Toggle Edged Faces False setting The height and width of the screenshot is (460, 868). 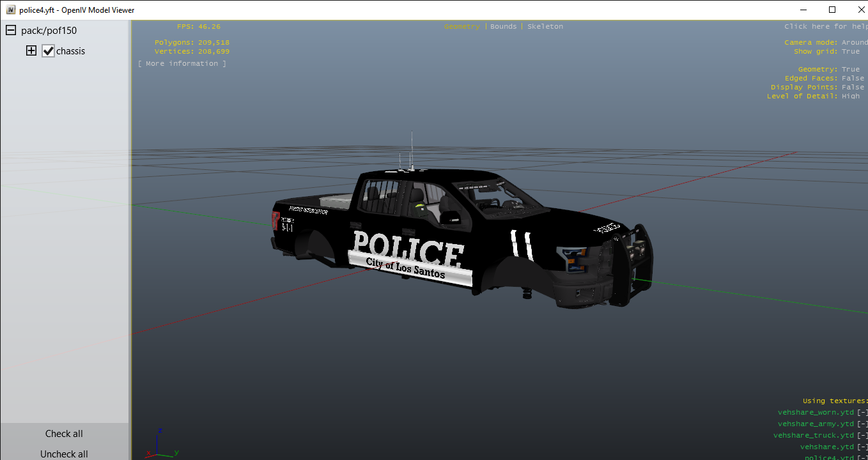pos(853,79)
